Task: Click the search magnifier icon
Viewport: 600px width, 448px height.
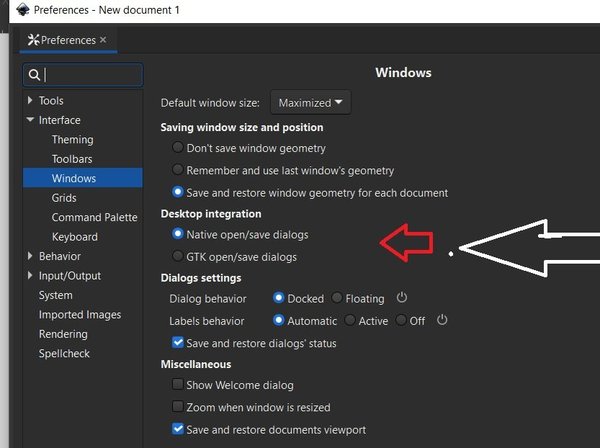Action: (x=34, y=75)
